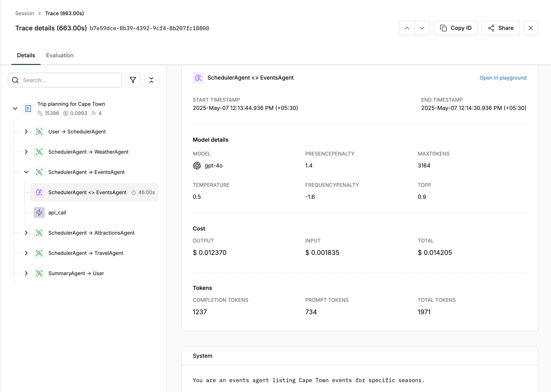Click the filter funnel icon
This screenshot has height=392, width=551.
point(133,80)
